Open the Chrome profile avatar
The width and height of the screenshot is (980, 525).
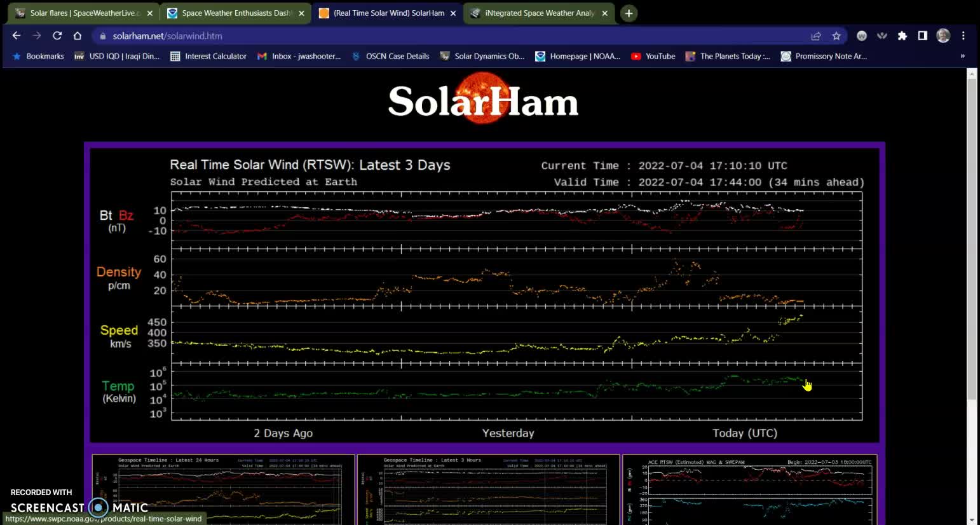pyautogui.click(x=943, y=36)
